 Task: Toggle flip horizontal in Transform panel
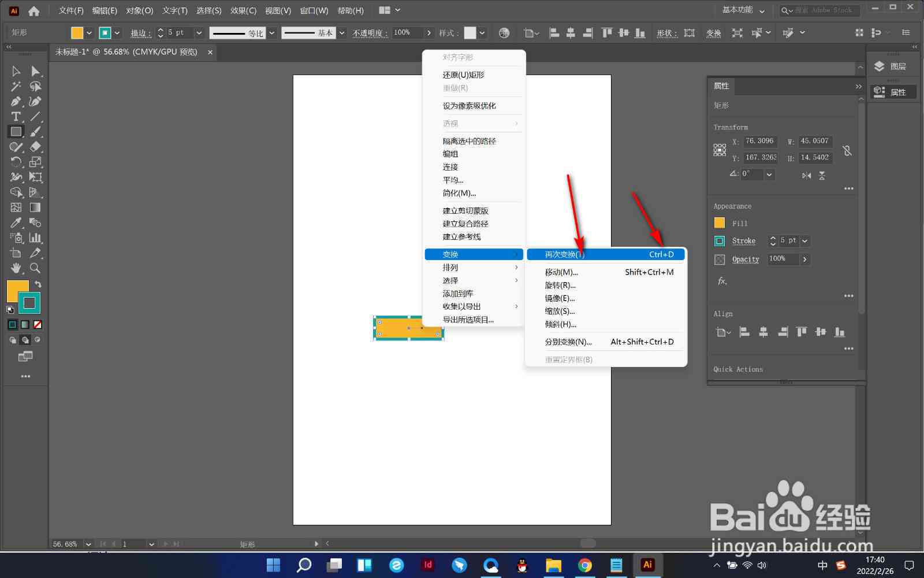(807, 175)
